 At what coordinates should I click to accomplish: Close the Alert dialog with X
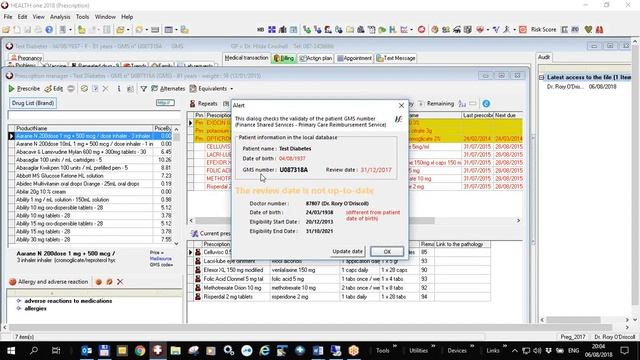coord(401,105)
